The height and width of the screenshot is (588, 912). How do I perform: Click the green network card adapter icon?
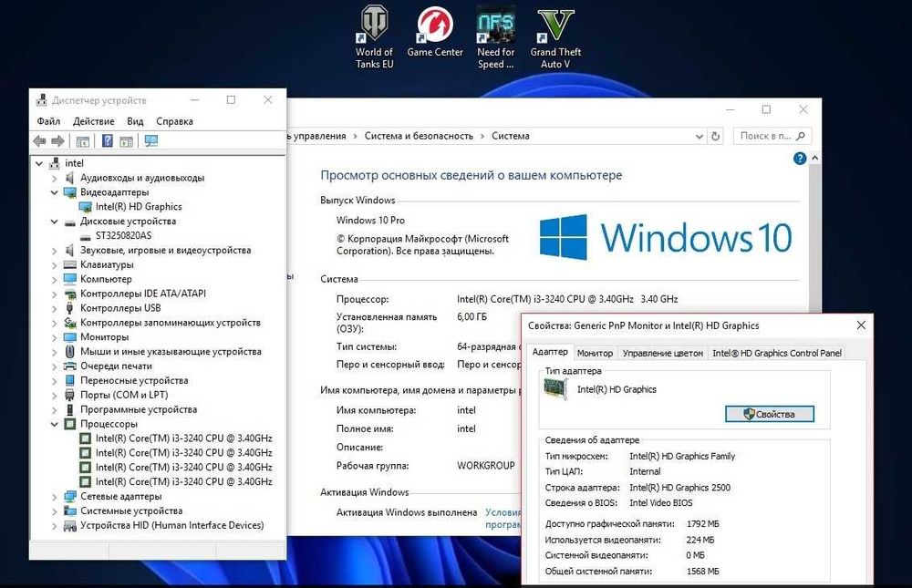pyautogui.click(x=555, y=389)
